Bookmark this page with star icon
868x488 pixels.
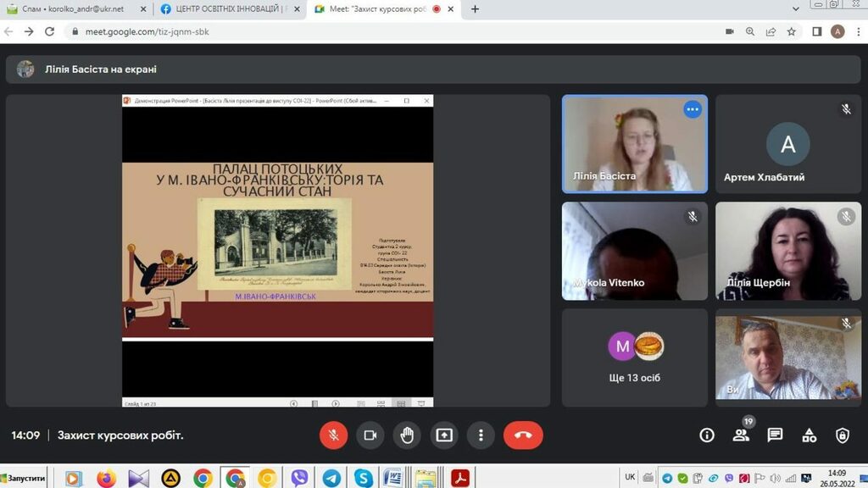click(791, 31)
